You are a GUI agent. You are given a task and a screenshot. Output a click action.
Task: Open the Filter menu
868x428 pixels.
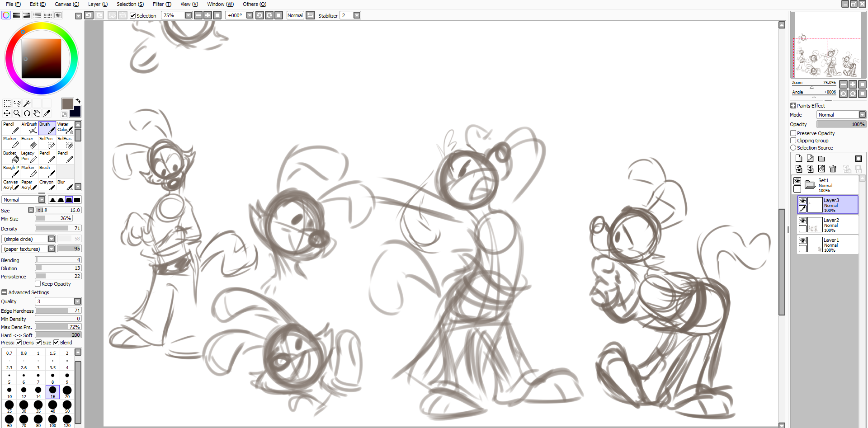pos(162,4)
